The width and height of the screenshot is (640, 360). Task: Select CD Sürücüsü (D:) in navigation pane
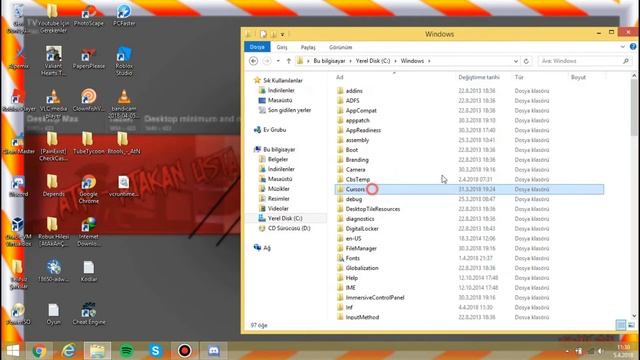289,228
